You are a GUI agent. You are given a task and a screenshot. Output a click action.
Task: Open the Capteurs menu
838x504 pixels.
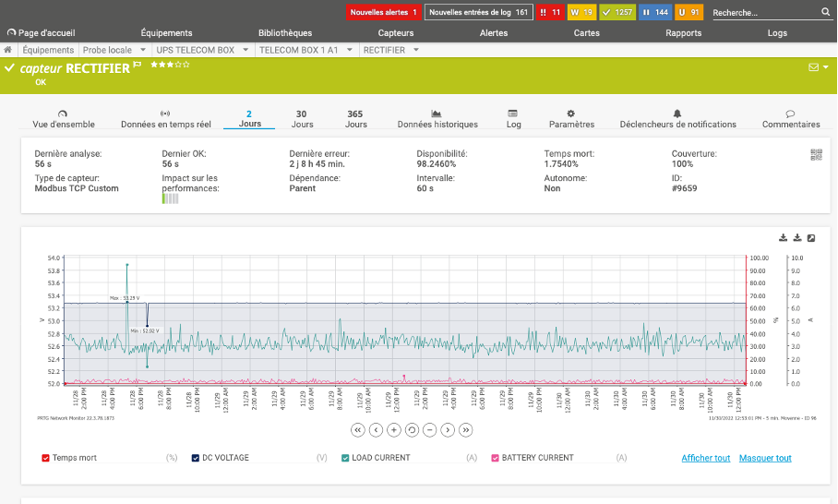click(396, 32)
